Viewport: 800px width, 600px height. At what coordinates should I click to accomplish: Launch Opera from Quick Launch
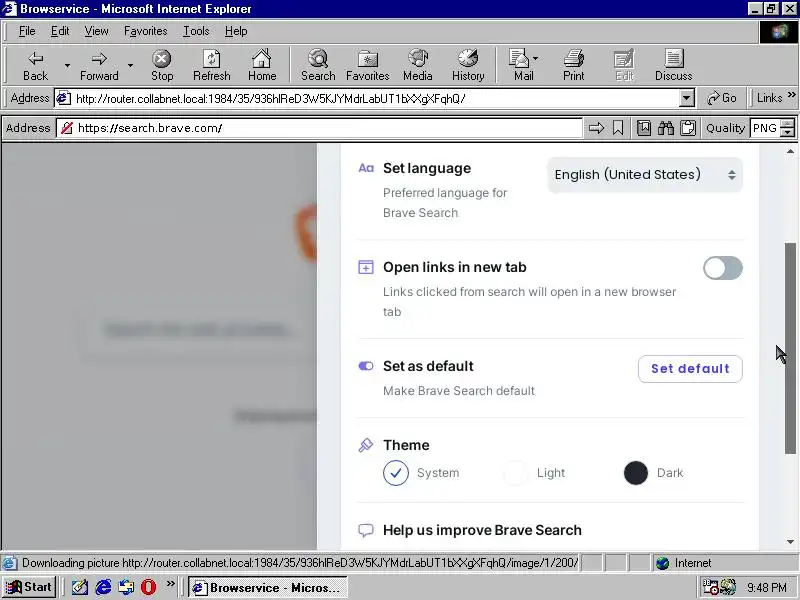(148, 587)
